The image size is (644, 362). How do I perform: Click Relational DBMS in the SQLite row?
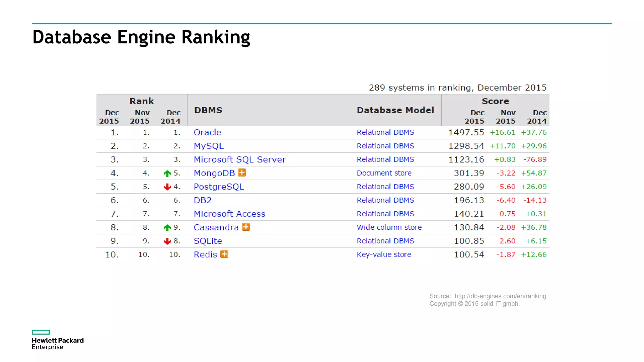385,241
